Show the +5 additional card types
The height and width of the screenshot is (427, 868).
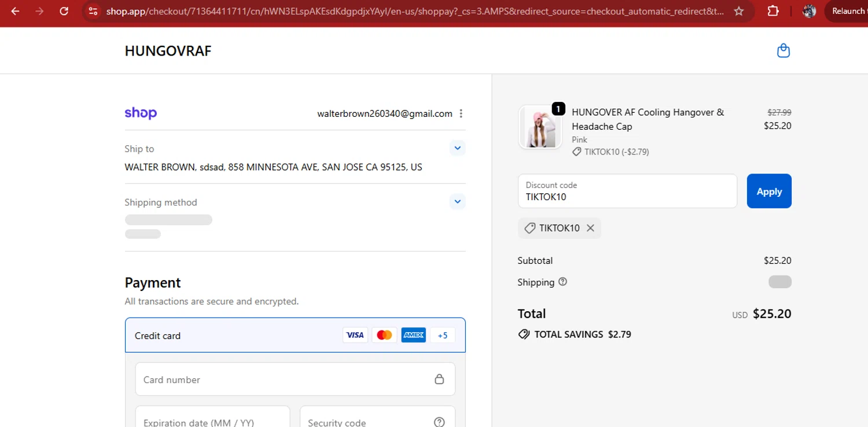point(443,335)
